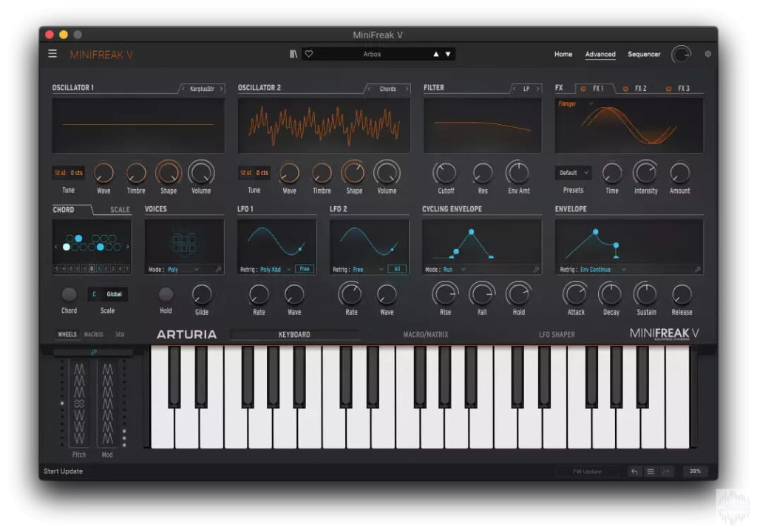Screen dimensions: 757x532
Task: Go to next preset with down arrow
Action: point(448,54)
